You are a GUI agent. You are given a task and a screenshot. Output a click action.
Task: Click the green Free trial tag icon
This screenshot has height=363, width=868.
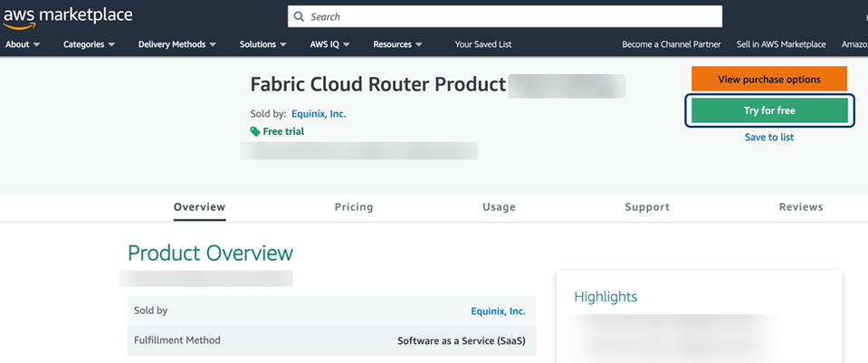point(254,131)
